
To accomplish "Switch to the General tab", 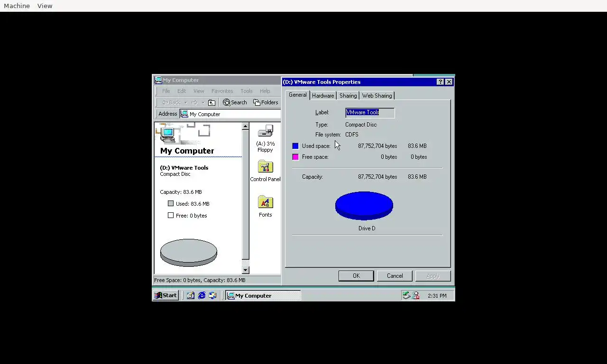I will pos(298,95).
